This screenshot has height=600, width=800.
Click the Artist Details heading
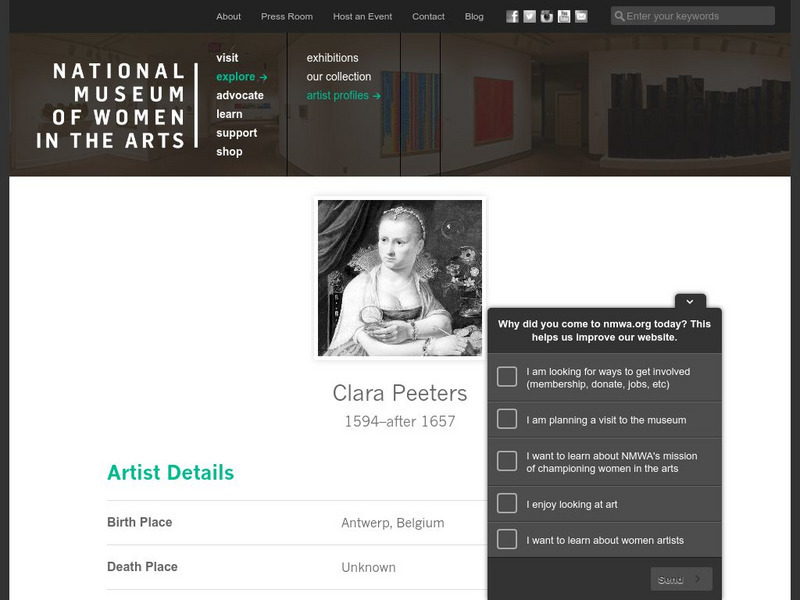coord(170,473)
